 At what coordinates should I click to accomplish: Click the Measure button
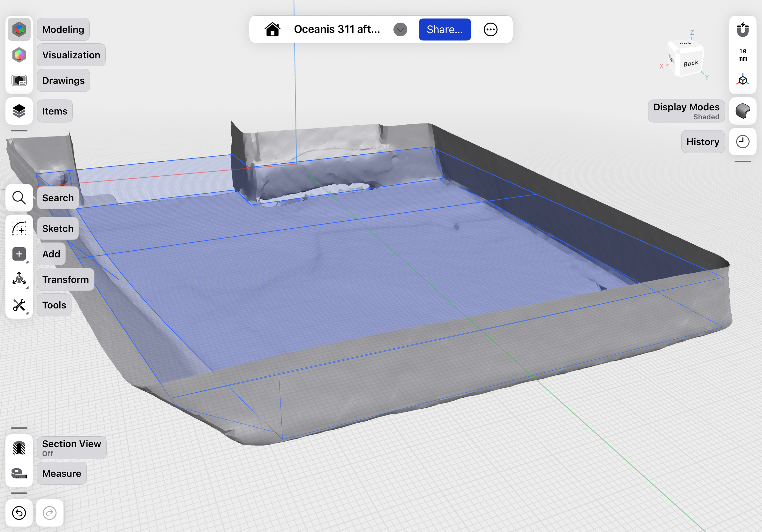coord(62,474)
